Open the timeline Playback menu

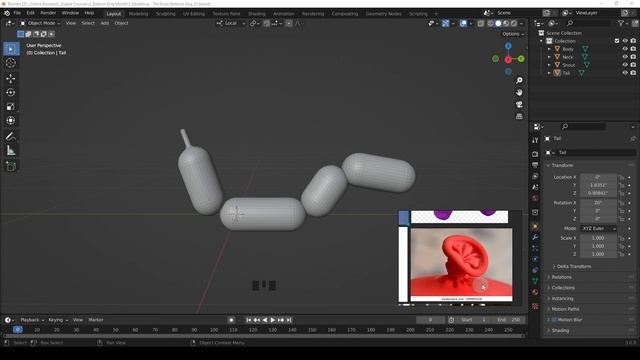[x=32, y=320]
